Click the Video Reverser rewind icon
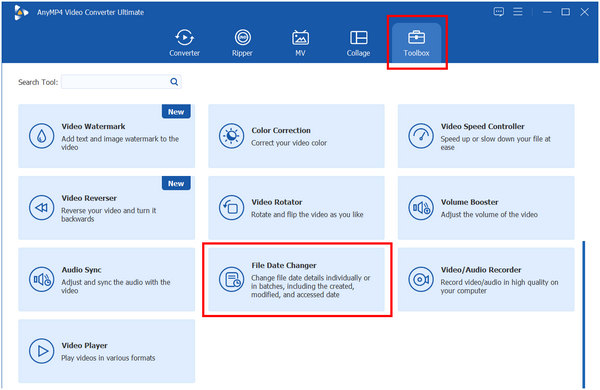This screenshot has height=390, width=600. pyautogui.click(x=41, y=207)
